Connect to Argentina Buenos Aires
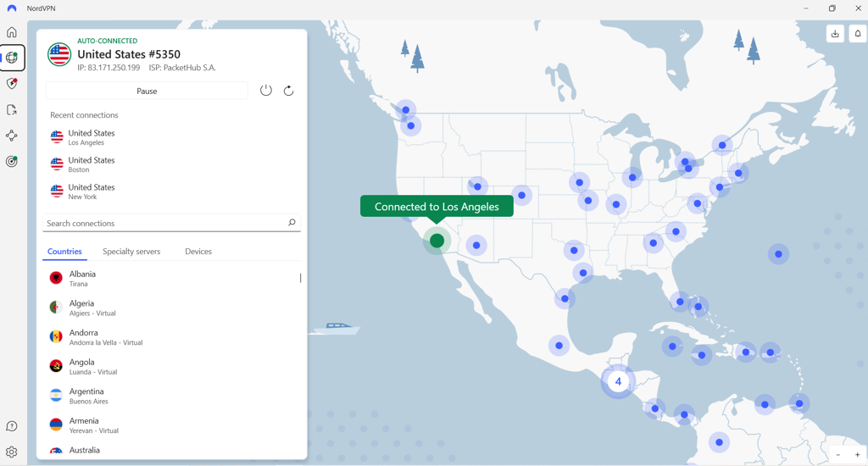Viewport: 868px width, 466px height. 170,395
